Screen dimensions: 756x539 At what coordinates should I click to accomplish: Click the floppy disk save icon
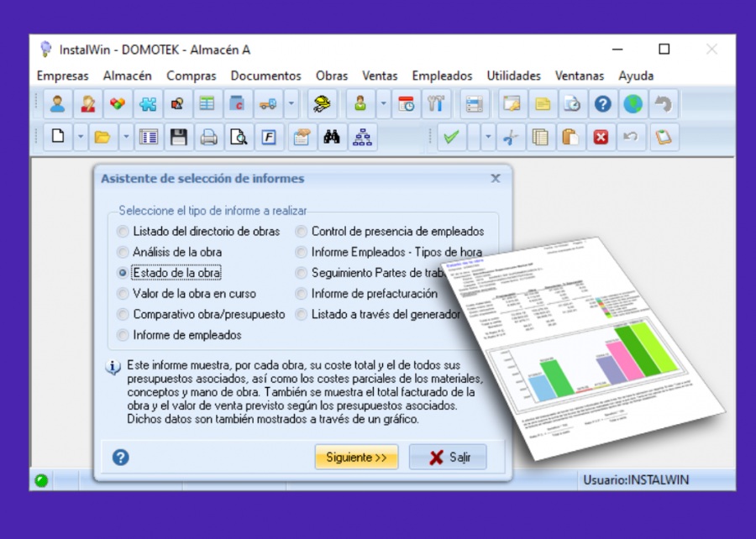tap(178, 138)
